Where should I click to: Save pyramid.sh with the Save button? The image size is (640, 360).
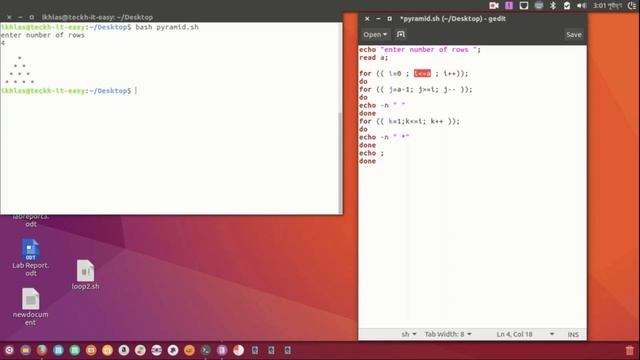[x=573, y=35]
